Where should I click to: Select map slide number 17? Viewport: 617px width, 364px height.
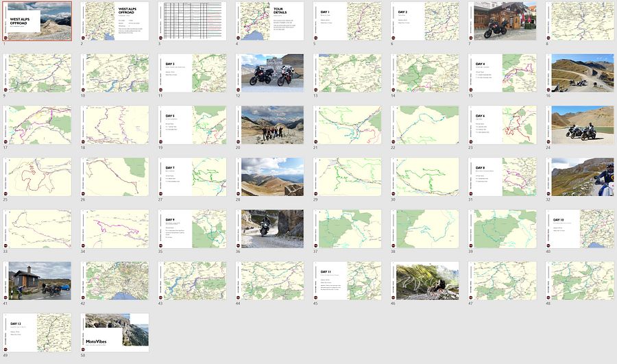(x=38, y=125)
